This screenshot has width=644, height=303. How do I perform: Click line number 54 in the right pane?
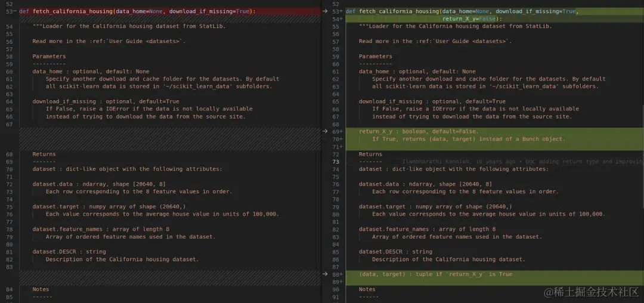pyautogui.click(x=336, y=19)
